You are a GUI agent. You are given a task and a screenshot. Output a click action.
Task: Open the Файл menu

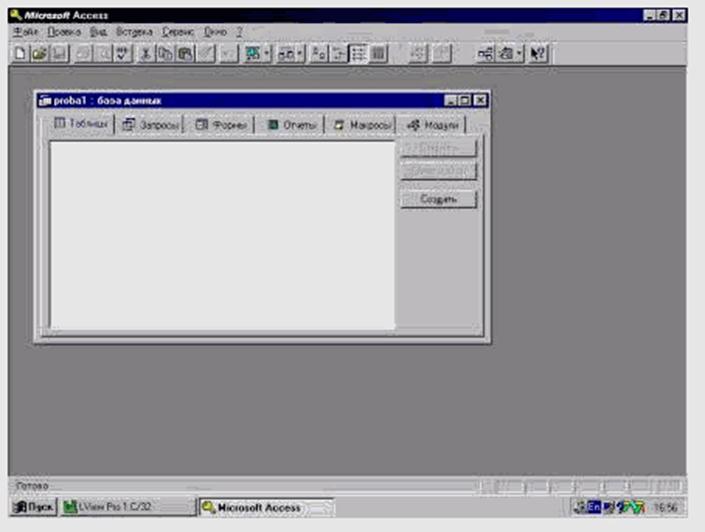(x=26, y=32)
